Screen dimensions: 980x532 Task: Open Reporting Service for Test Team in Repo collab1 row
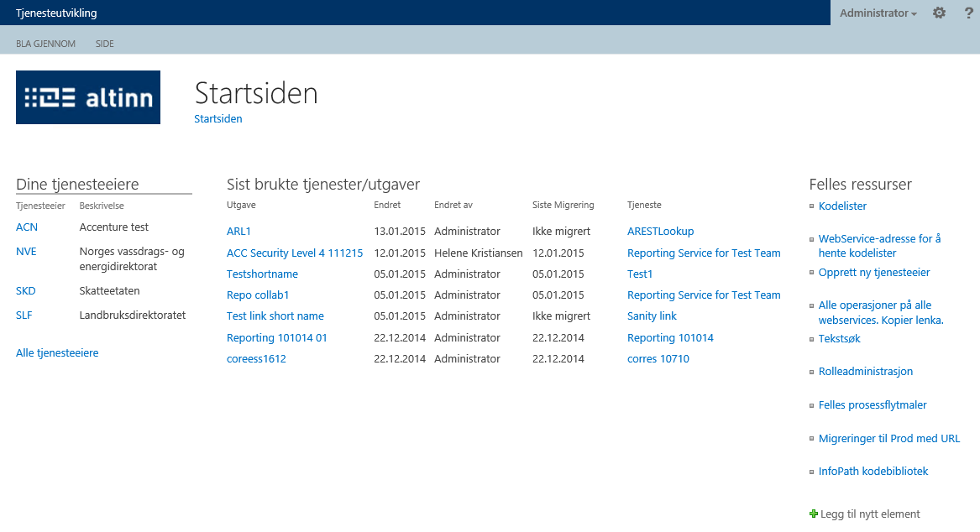point(704,295)
